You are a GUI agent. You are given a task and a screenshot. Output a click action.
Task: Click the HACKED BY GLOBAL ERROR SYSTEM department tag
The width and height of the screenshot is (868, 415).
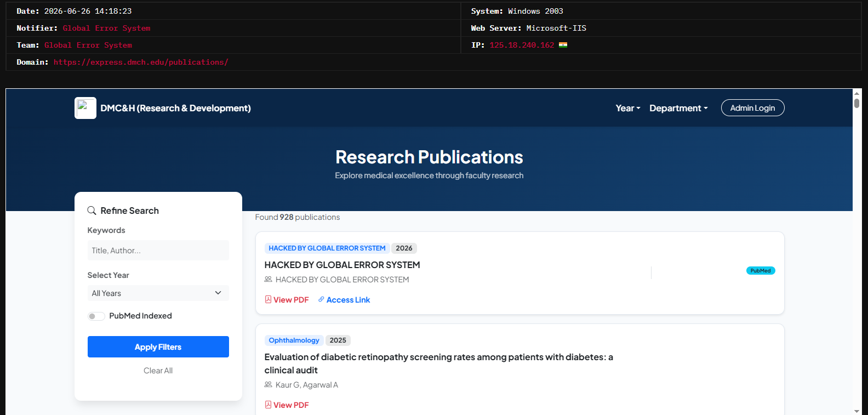327,248
